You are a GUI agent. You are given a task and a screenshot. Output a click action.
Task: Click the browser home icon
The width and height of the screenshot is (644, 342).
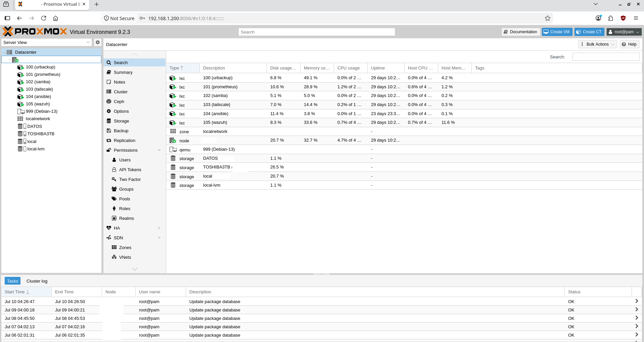coord(56,18)
